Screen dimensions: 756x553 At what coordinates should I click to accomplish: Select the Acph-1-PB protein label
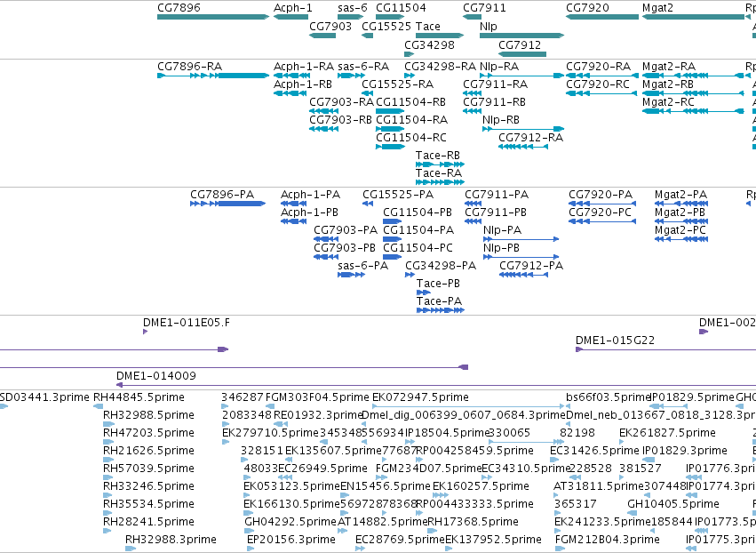(309, 212)
